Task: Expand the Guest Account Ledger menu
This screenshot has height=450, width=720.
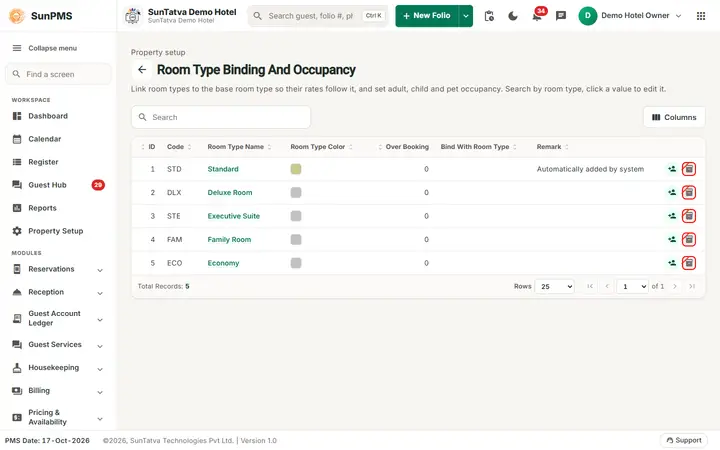Action: coord(57,318)
